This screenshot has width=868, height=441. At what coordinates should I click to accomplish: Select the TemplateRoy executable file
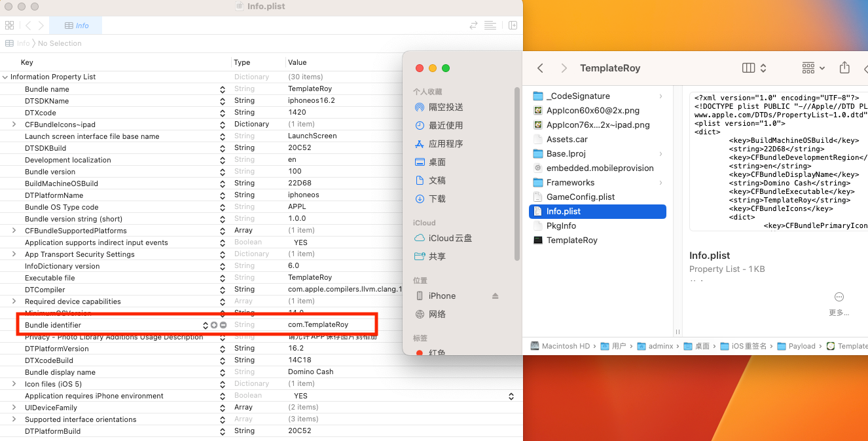(x=597, y=240)
